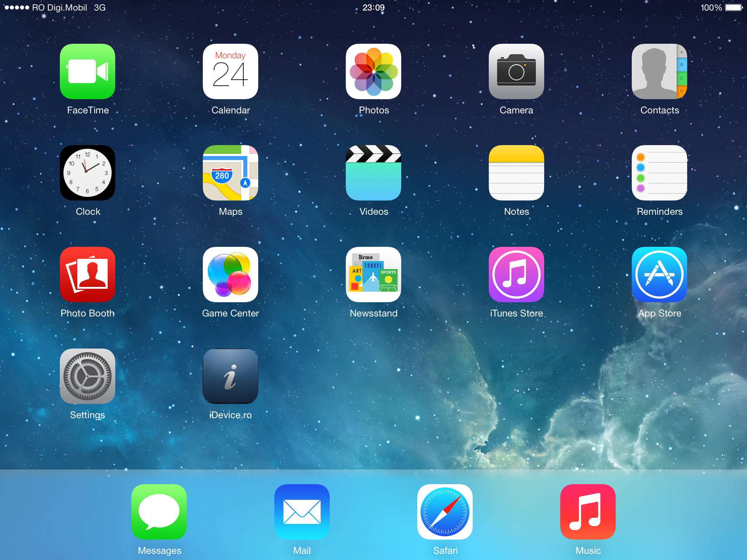Viewport: 747px width, 560px height.
Task: Launch the Notes app
Action: click(516, 173)
